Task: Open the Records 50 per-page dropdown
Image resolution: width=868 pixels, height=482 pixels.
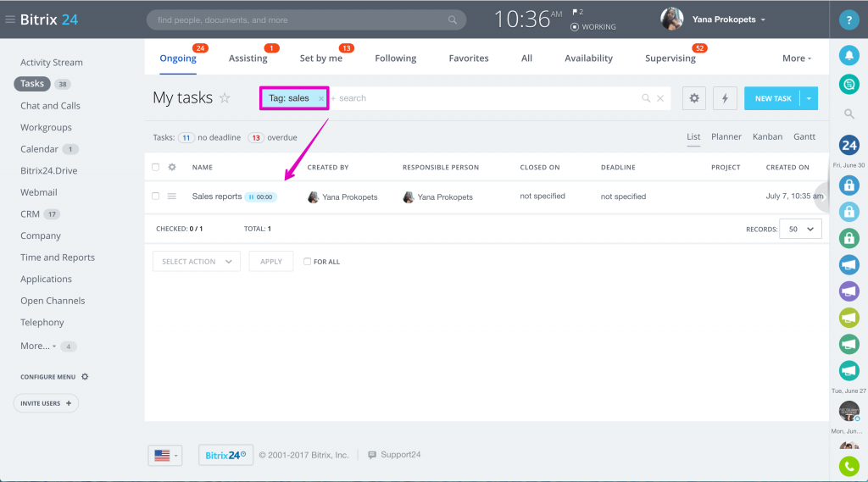Action: (x=800, y=229)
